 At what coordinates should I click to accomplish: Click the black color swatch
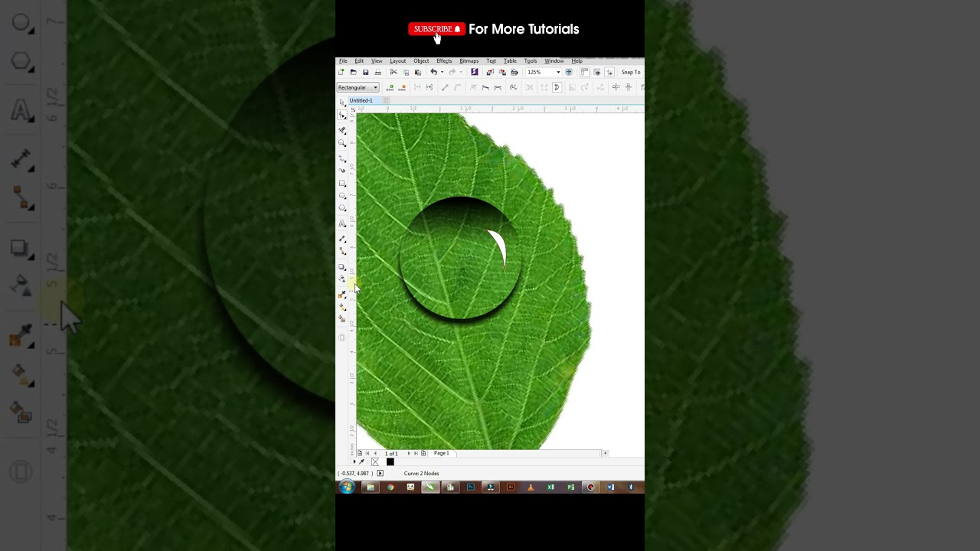[390, 461]
